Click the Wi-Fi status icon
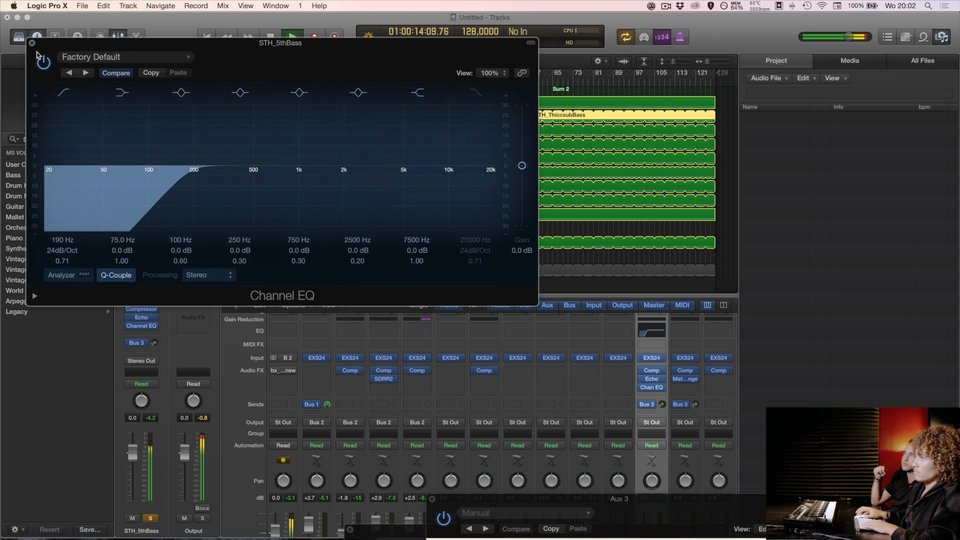Viewport: 960px width, 540px height. [822, 6]
